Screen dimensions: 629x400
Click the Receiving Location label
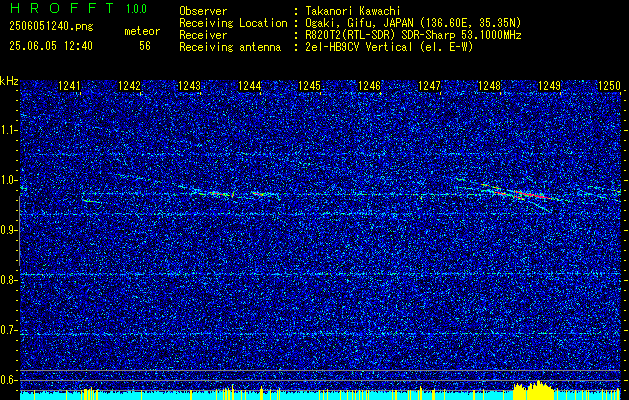pos(233,23)
